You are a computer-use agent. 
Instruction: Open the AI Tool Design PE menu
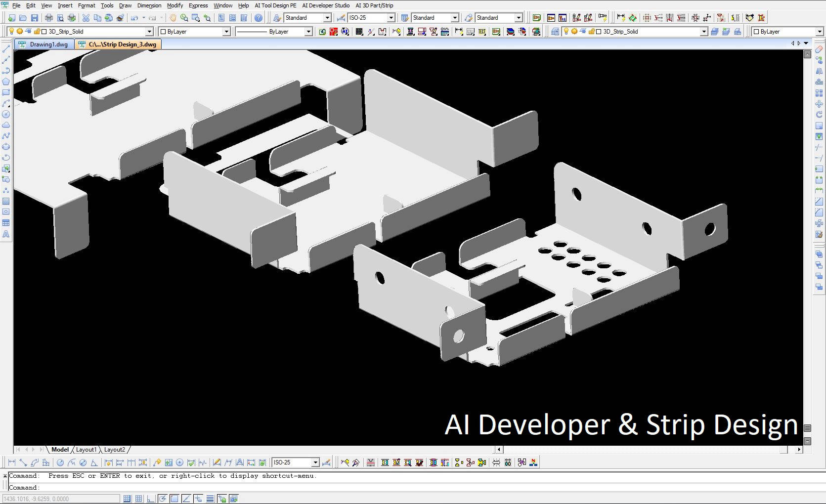point(275,5)
